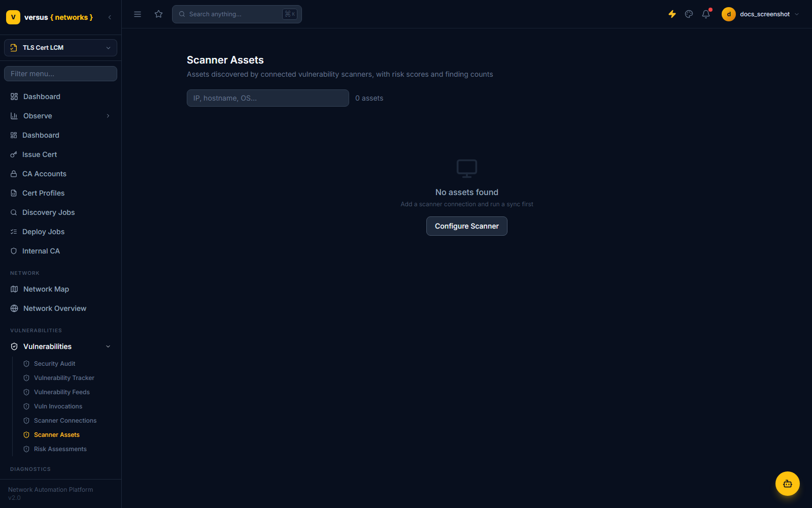Click the 'No assets found' message

point(467,192)
